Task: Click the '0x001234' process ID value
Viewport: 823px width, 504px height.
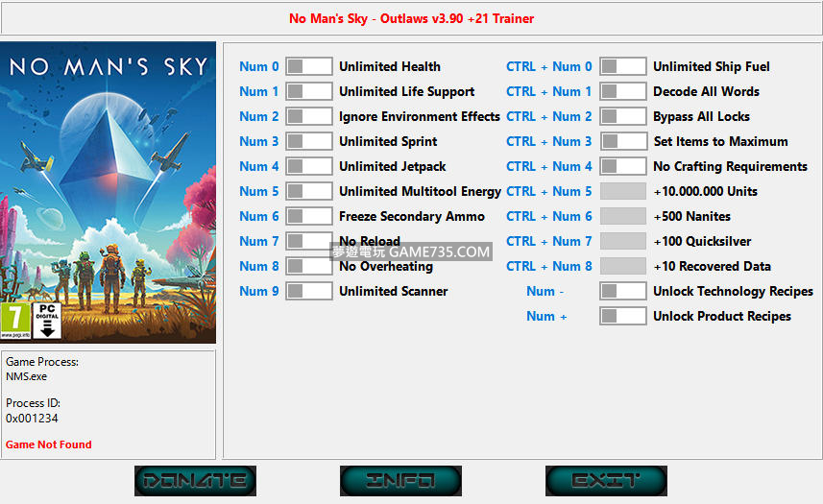Action: click(32, 419)
